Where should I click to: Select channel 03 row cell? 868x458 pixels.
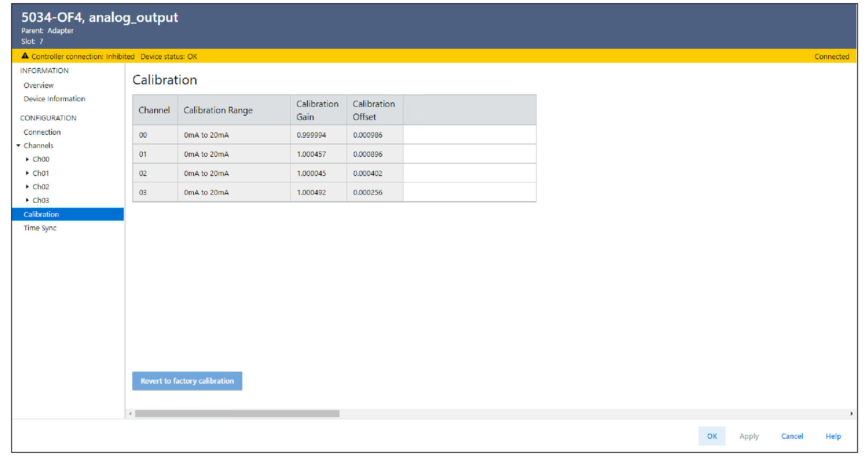[x=155, y=192]
